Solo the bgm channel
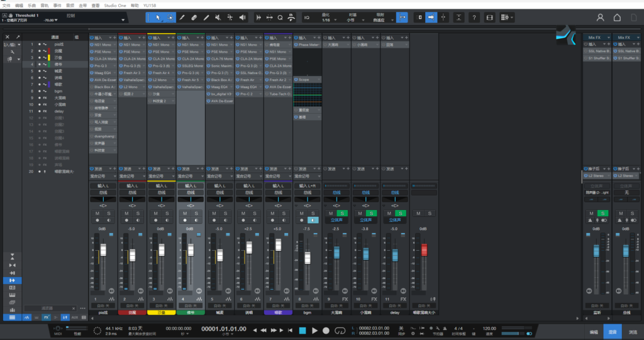This screenshot has height=340, width=644. [x=313, y=214]
